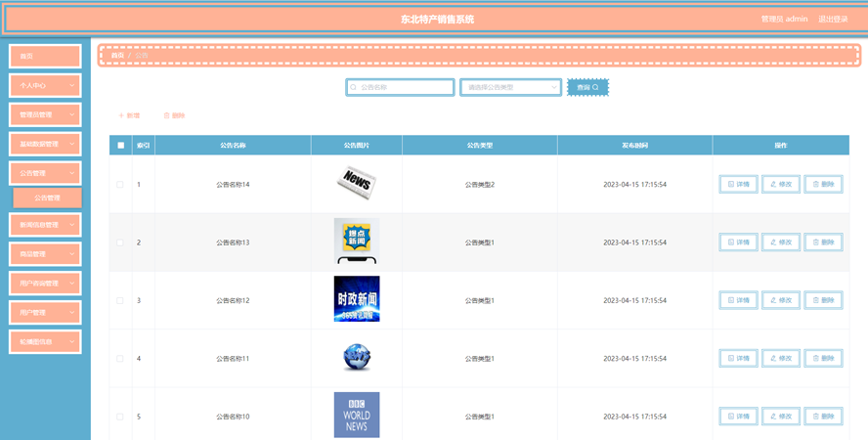
Task: Click 修改 for 公告名称13
Action: (x=781, y=242)
